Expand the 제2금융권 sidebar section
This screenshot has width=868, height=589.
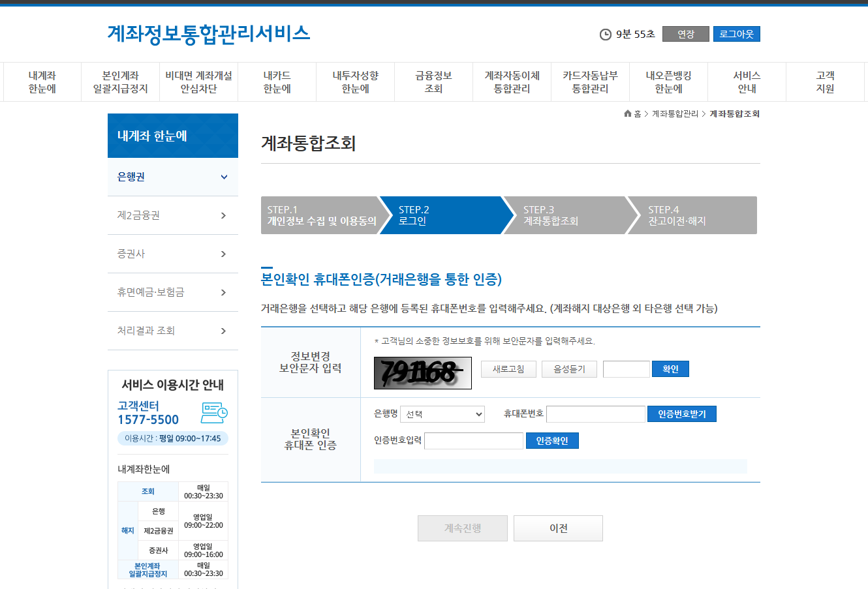coord(172,215)
